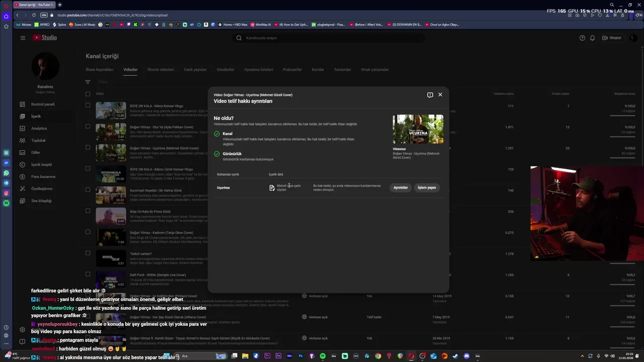The width and height of the screenshot is (644, 362).
Task: Check the Uçurtma Mehmet Güreli Cover row
Action: (88, 148)
